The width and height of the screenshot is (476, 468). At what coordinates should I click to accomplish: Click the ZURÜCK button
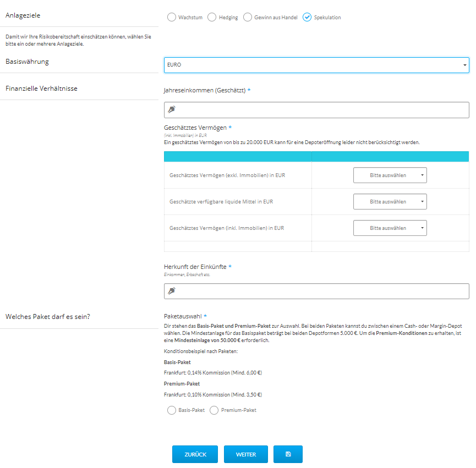[x=195, y=454]
